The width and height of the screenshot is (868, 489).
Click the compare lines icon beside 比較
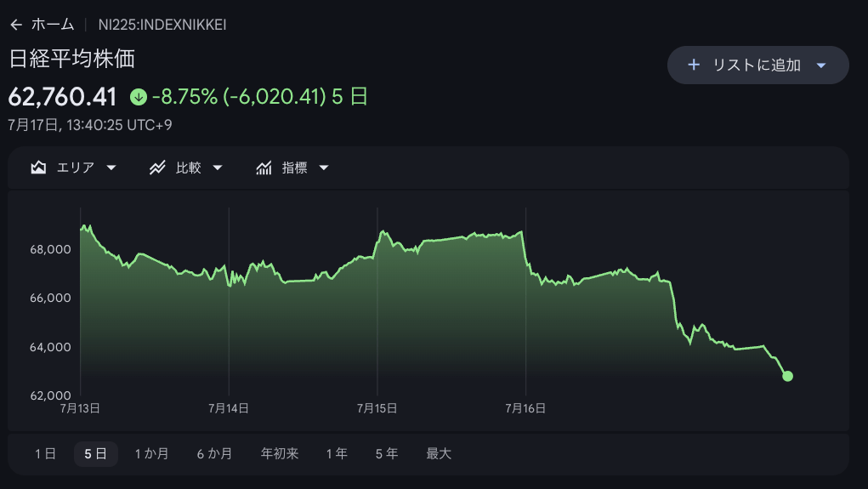(157, 168)
